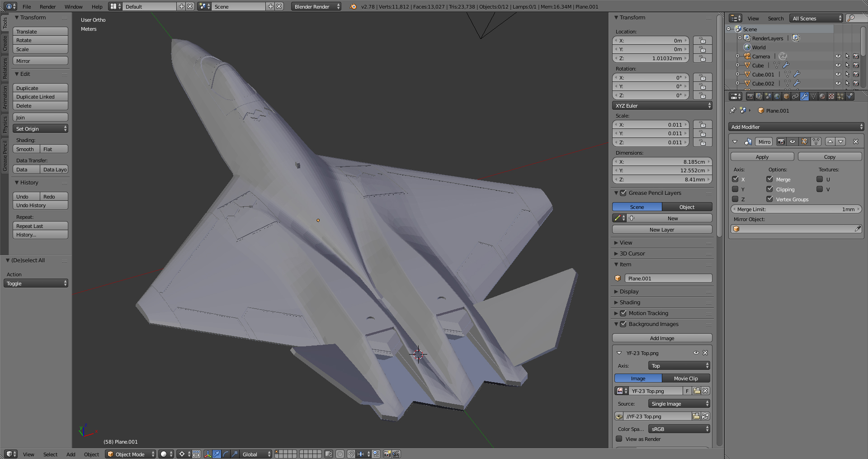Open the File menu
Image resolution: width=868 pixels, height=459 pixels.
point(27,6)
